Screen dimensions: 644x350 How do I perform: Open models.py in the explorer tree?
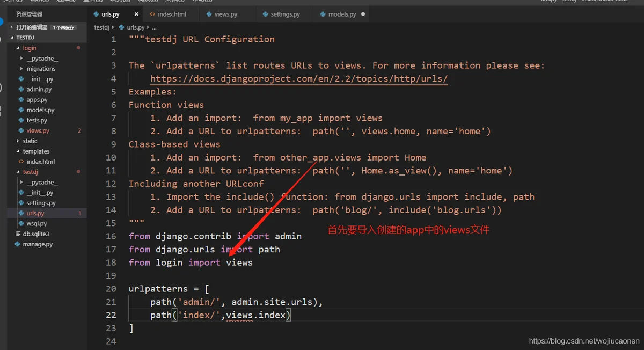coord(40,110)
